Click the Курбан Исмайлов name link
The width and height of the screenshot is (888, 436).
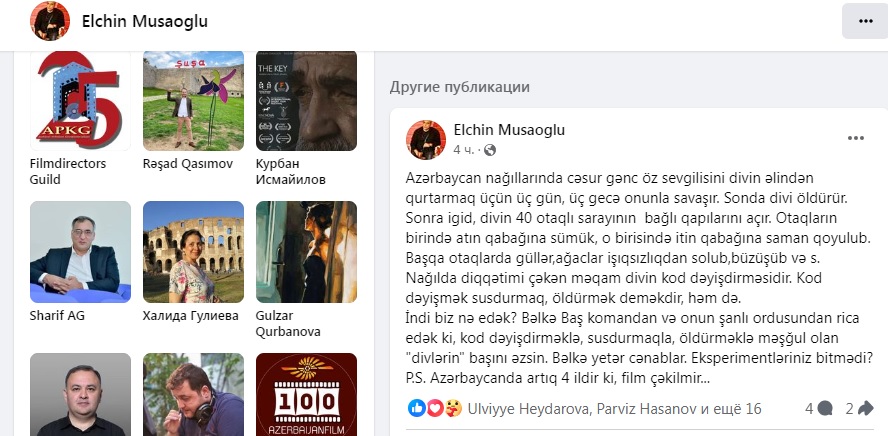click(285, 172)
